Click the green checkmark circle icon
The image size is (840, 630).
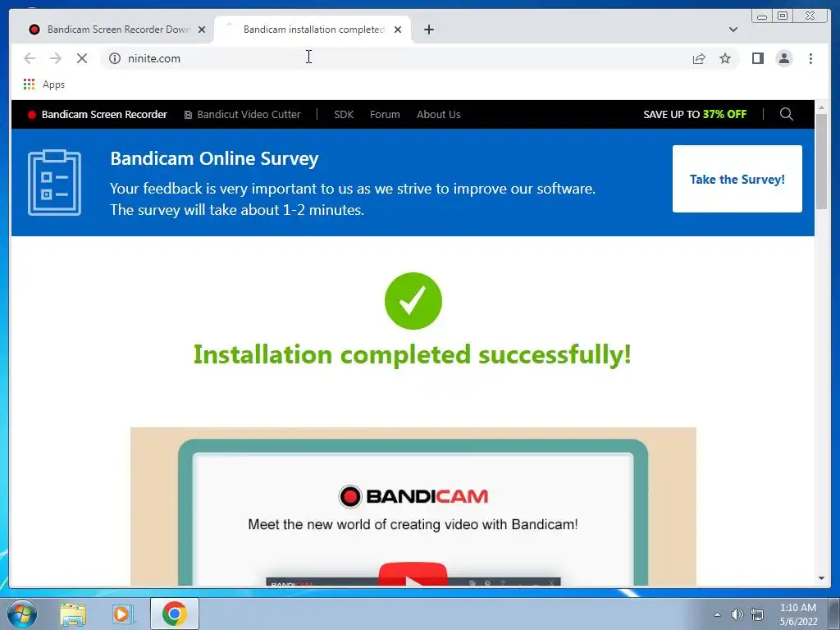point(413,301)
